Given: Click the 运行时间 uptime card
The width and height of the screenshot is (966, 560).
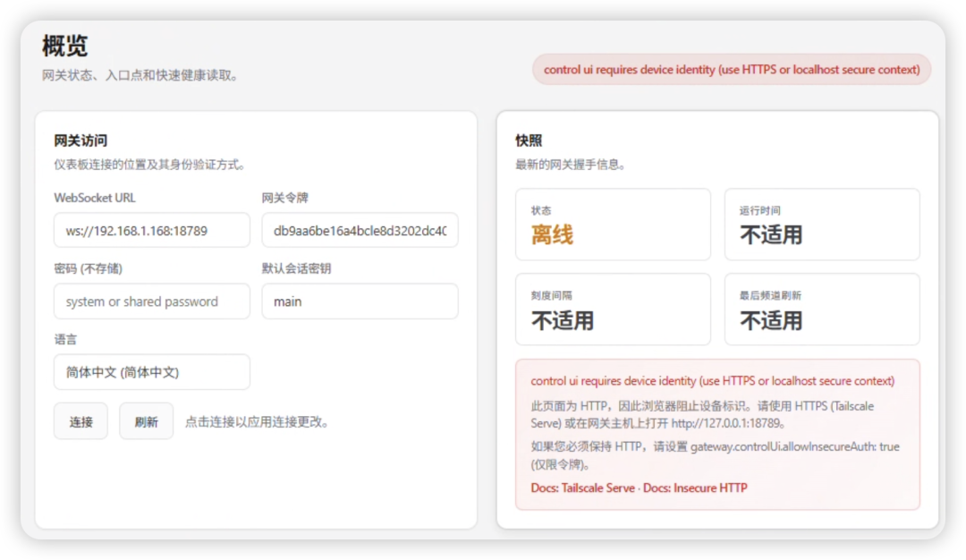Looking at the screenshot, I should pyautogui.click(x=821, y=224).
